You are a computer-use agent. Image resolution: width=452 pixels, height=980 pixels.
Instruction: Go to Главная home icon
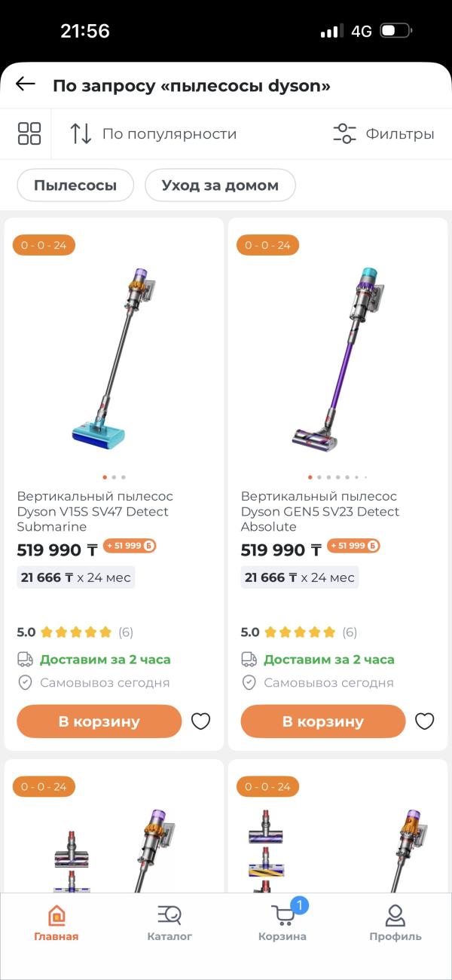coord(56,915)
